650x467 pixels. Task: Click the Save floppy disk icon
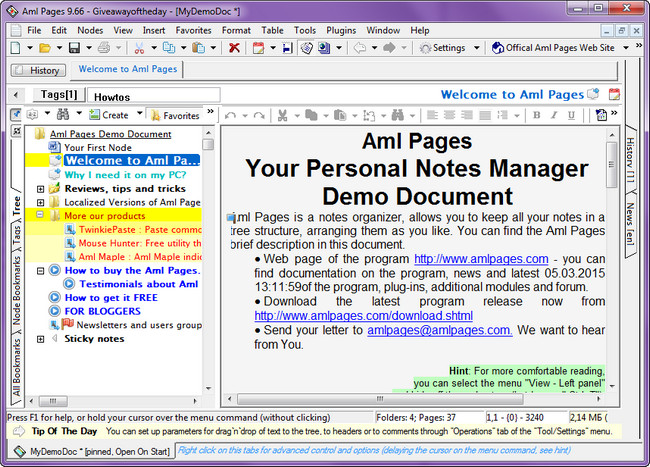(x=75, y=48)
